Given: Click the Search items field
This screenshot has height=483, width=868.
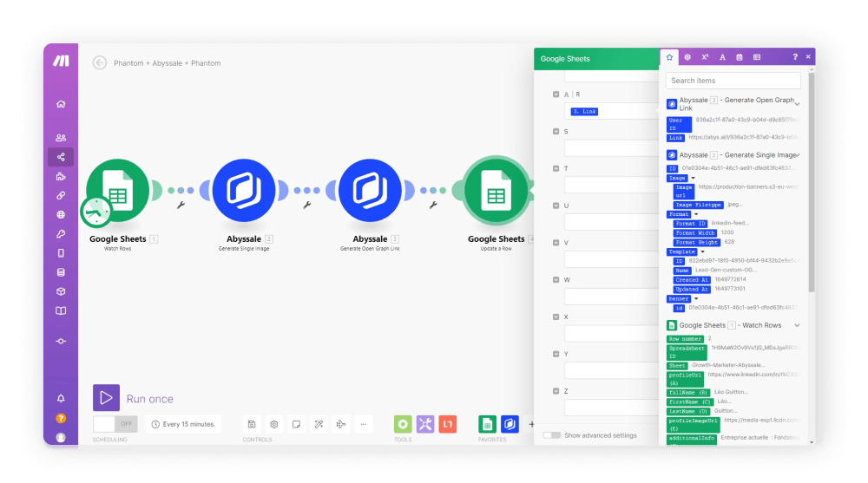Looking at the screenshot, I should [x=733, y=81].
